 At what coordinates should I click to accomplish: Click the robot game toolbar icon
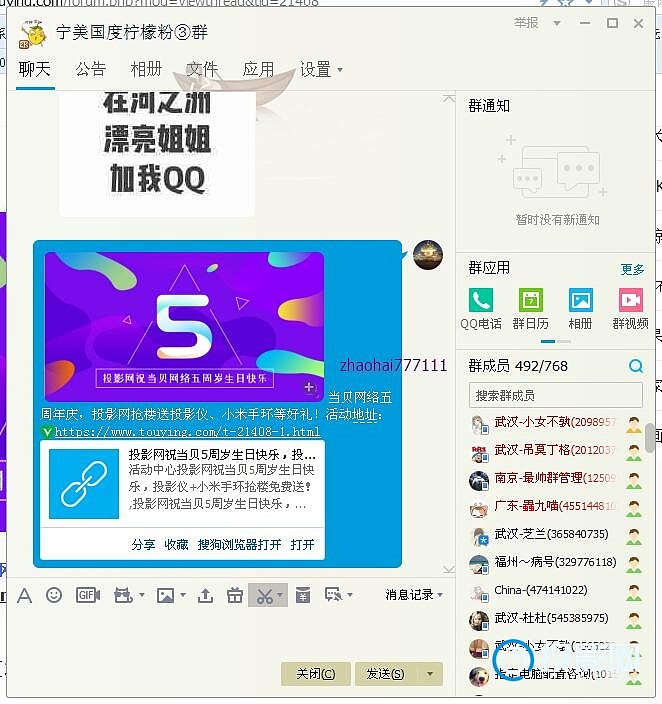[123, 595]
